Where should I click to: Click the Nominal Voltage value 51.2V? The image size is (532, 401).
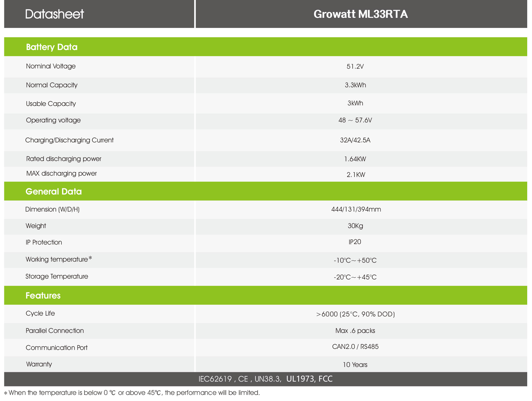355,67
